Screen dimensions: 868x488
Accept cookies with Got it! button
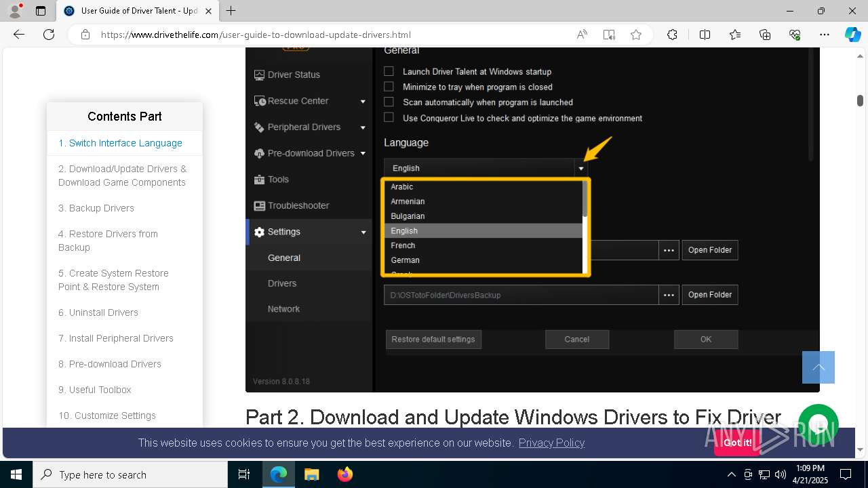tap(737, 443)
